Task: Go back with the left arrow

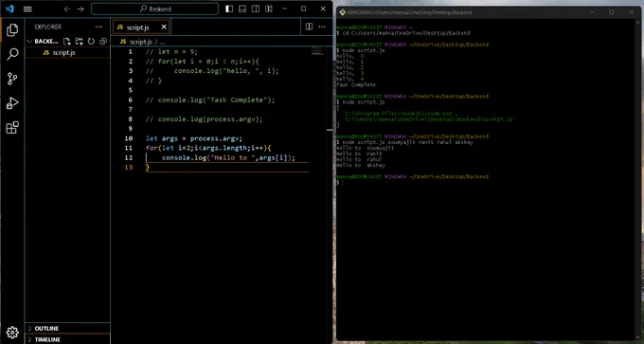Action: 67,9
